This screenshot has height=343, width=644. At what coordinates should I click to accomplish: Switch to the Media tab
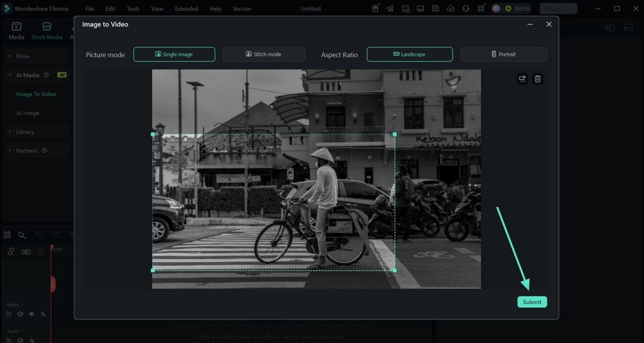[16, 31]
